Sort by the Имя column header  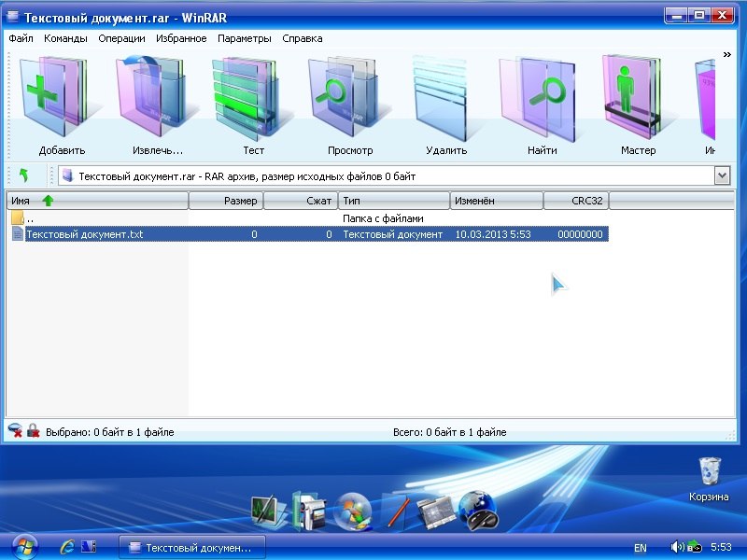(97, 201)
